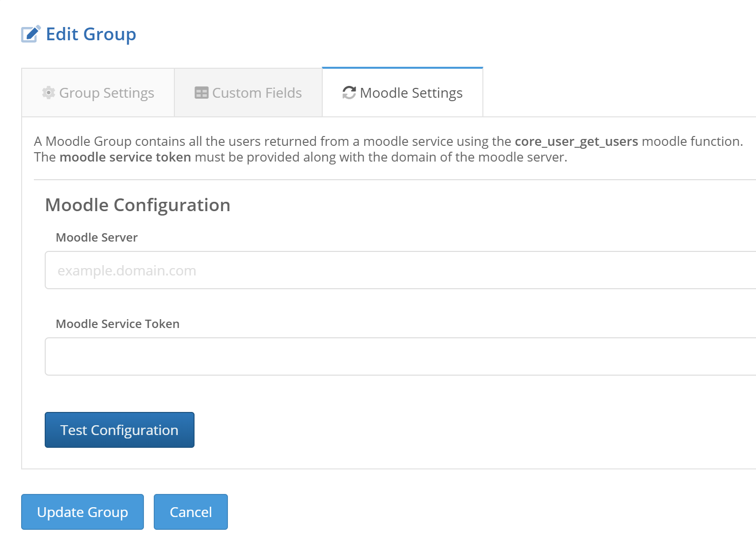Click the Moodle Server field label
This screenshot has height=546, width=756.
(x=97, y=238)
